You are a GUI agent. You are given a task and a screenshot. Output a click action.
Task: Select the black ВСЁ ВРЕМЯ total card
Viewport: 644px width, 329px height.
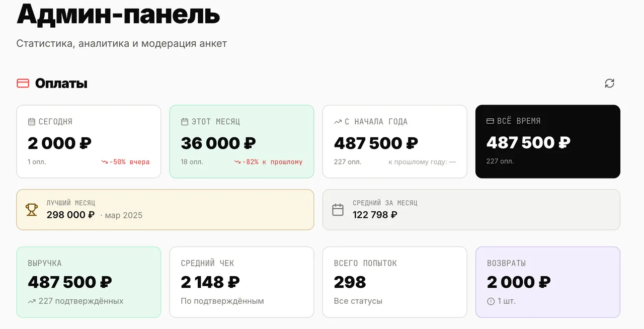click(548, 141)
